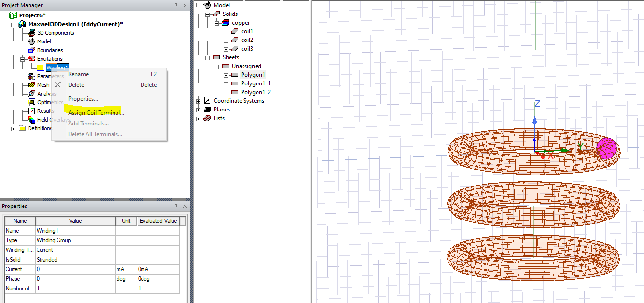Click the Solids folder icon

point(216,14)
